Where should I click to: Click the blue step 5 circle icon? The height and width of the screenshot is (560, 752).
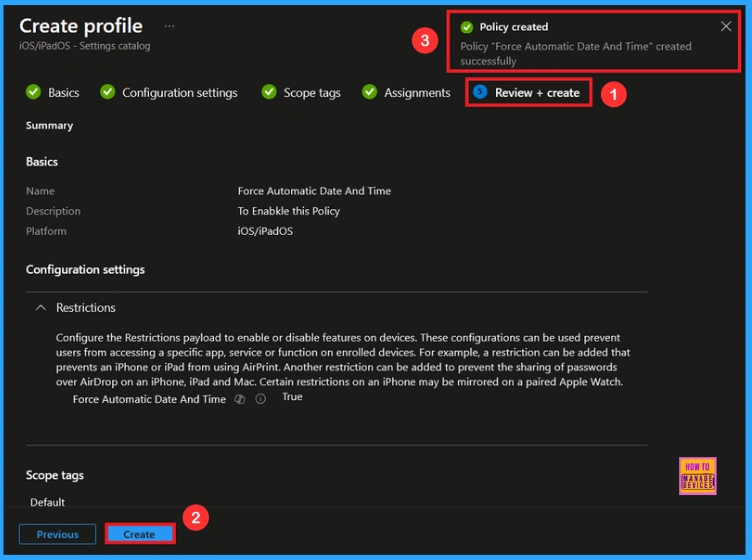(x=480, y=92)
